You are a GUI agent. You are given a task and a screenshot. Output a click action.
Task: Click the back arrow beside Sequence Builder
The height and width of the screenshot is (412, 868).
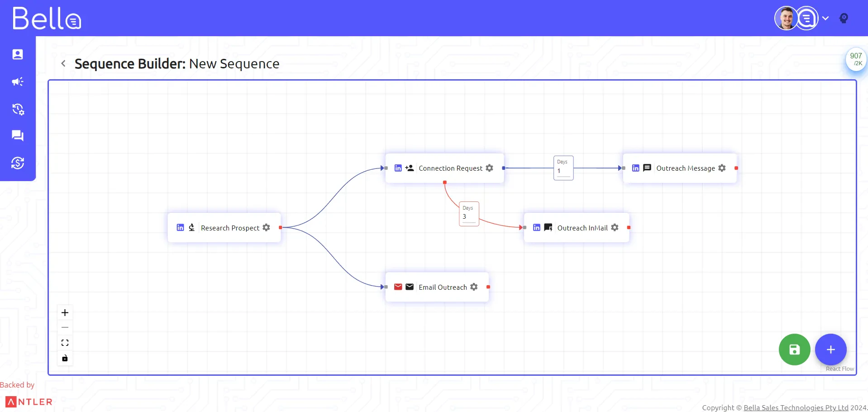[x=63, y=63]
